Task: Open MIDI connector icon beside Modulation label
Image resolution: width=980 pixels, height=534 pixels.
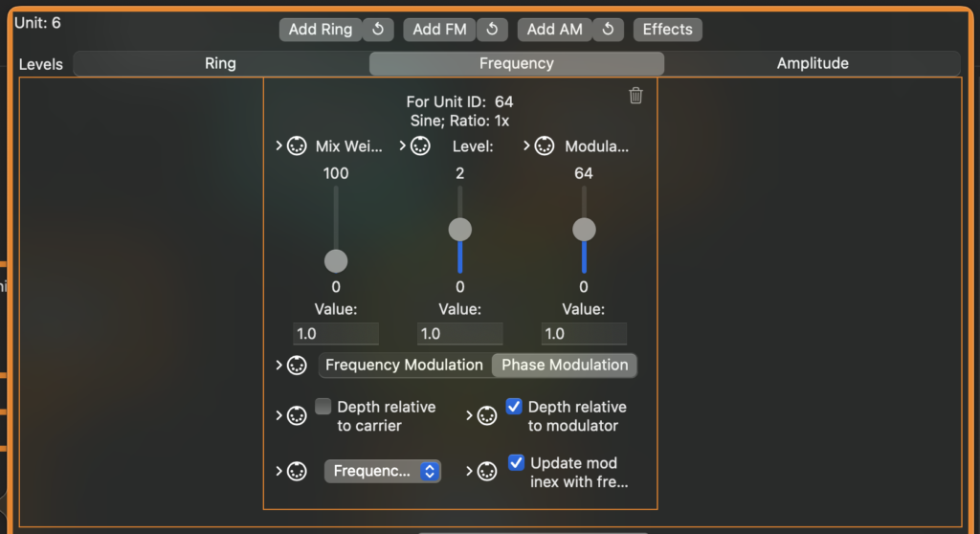Action: point(545,146)
